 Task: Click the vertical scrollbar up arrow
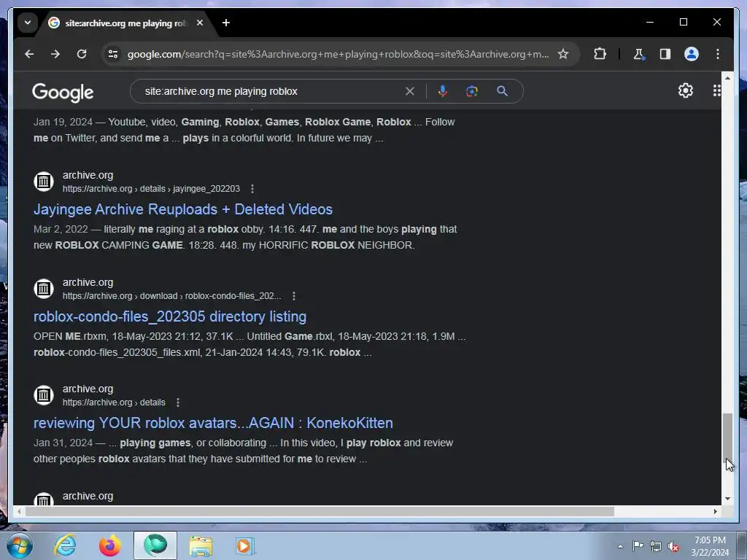[x=727, y=77]
